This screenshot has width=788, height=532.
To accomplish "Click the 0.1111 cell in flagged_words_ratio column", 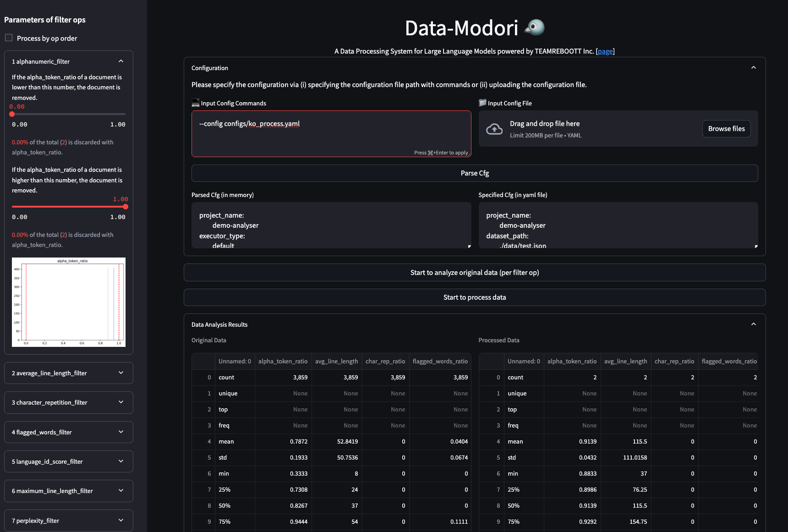I will (x=440, y=522).
